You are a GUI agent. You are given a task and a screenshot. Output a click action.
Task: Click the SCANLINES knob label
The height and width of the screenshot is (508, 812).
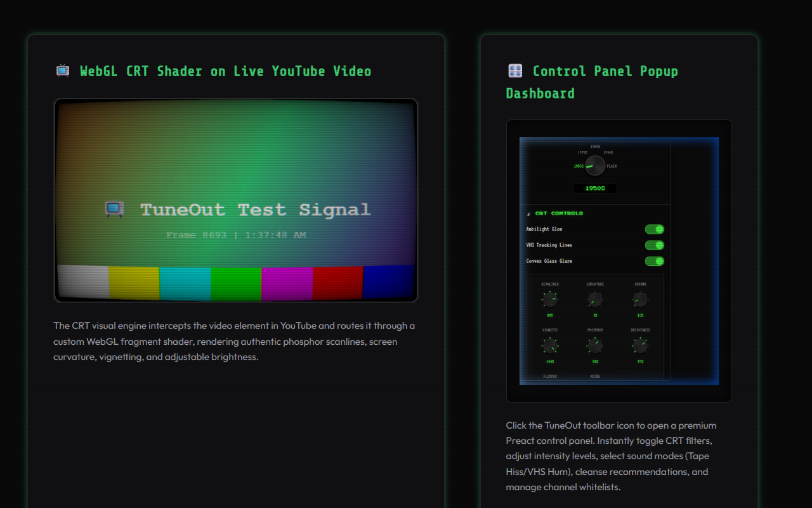(x=550, y=284)
